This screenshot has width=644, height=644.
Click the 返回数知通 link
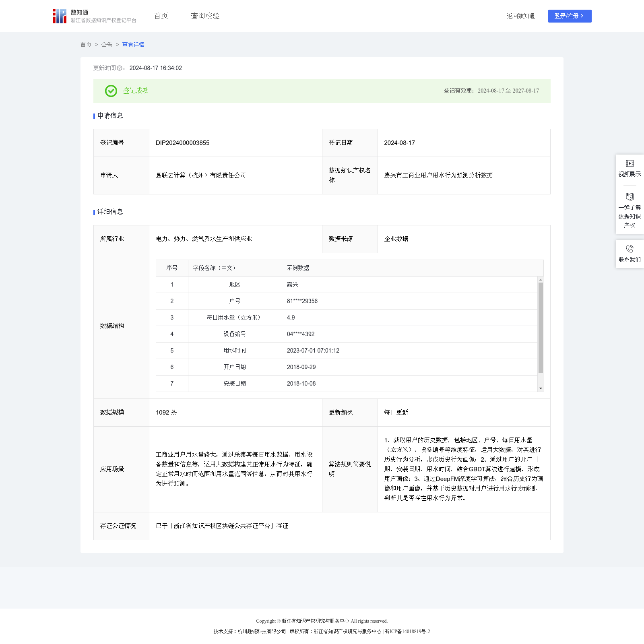(x=520, y=16)
